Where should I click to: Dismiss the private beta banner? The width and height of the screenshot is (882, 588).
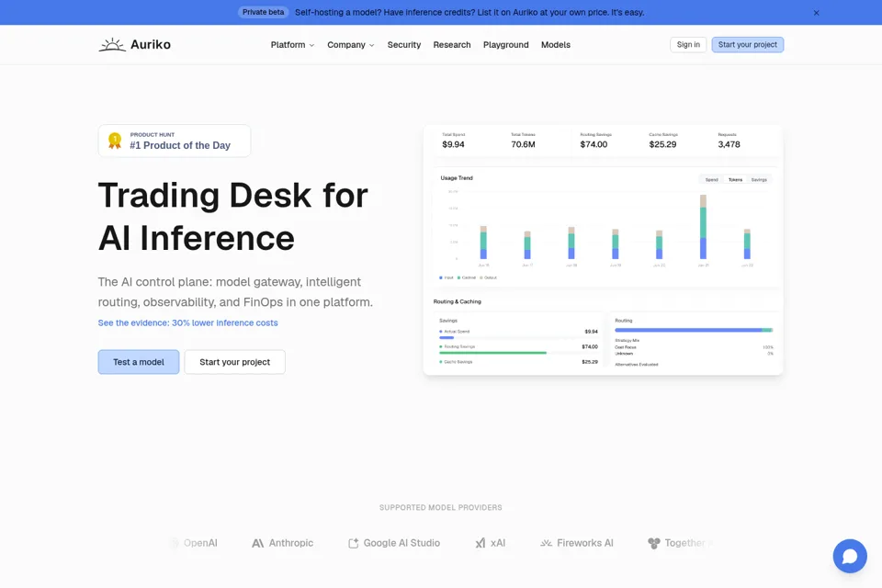[x=816, y=12]
